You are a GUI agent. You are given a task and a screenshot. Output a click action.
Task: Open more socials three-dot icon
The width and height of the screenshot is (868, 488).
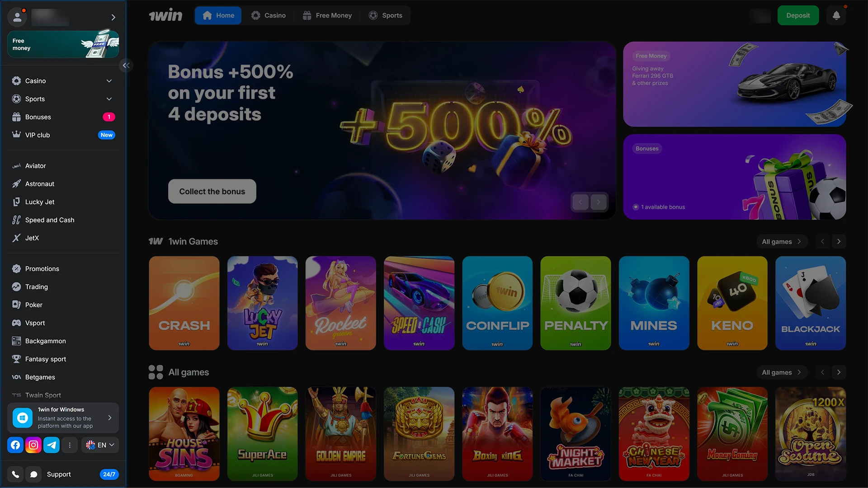[x=70, y=445]
